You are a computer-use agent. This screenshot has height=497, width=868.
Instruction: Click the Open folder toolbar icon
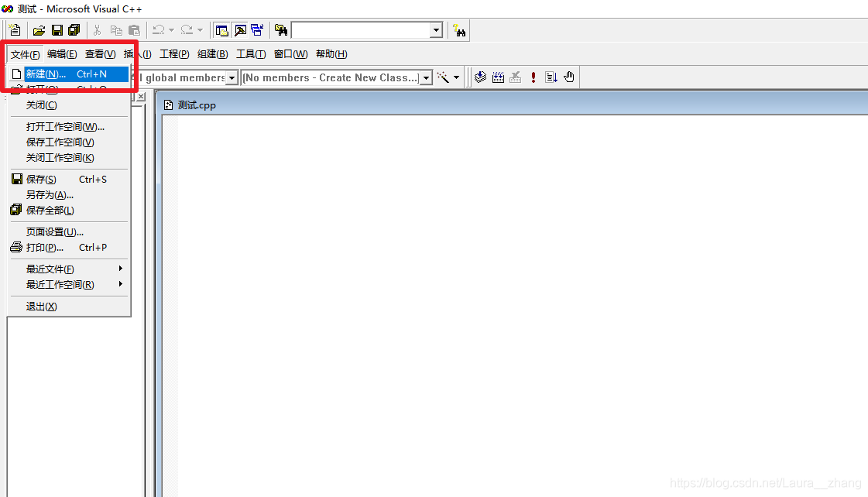[39, 30]
